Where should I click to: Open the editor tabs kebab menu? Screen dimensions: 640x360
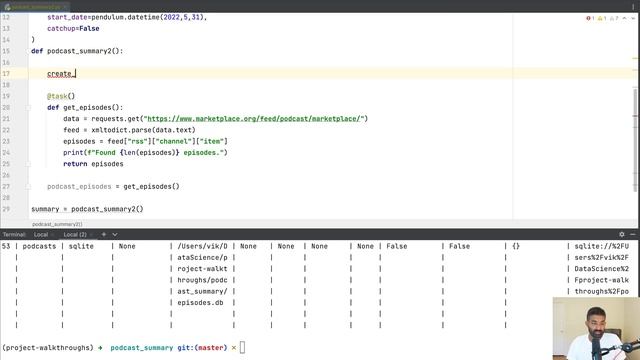point(633,7)
